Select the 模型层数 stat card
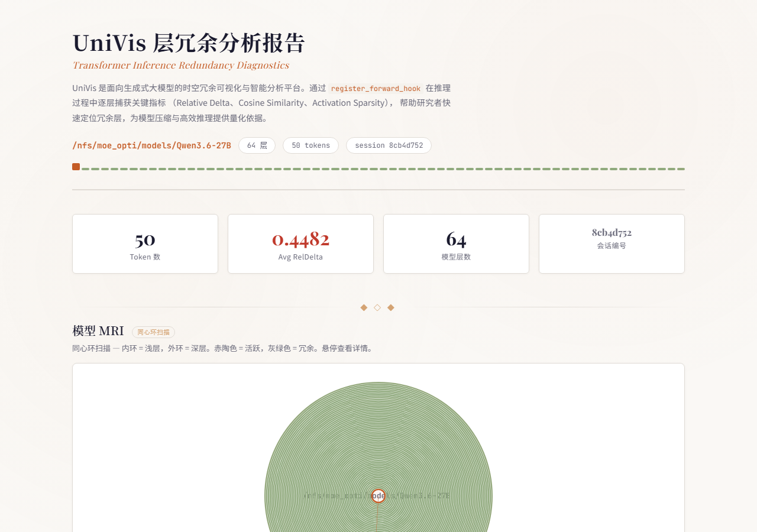Image resolution: width=757 pixels, height=532 pixels. (x=456, y=244)
